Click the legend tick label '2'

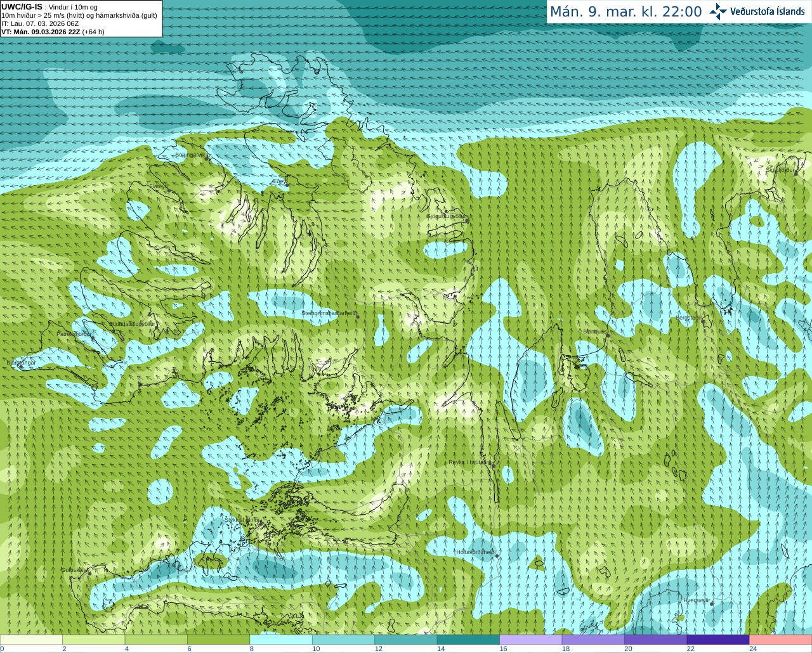(65, 649)
